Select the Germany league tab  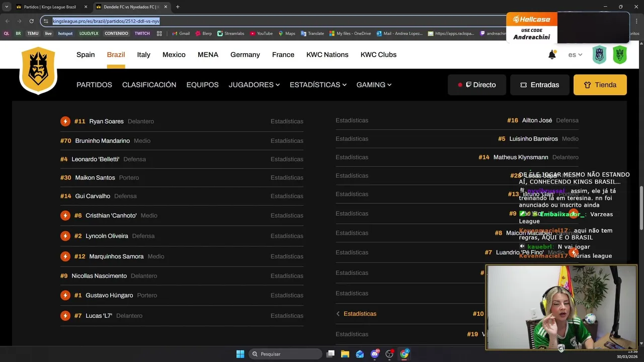(x=245, y=55)
